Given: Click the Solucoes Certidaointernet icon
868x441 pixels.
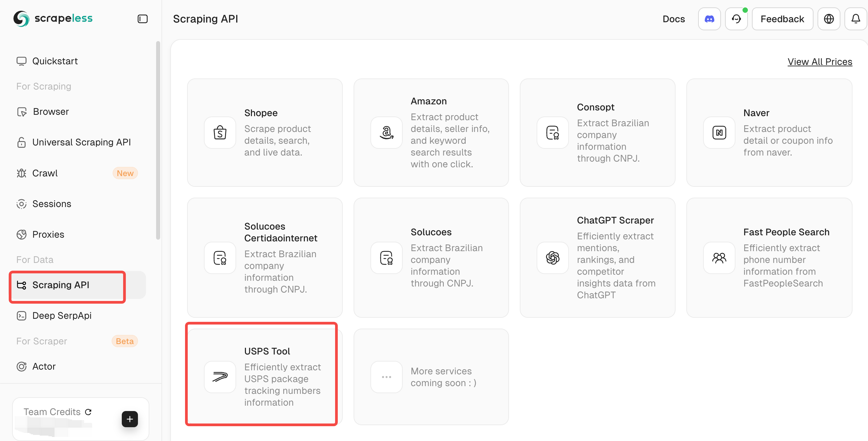Looking at the screenshot, I should click(220, 258).
